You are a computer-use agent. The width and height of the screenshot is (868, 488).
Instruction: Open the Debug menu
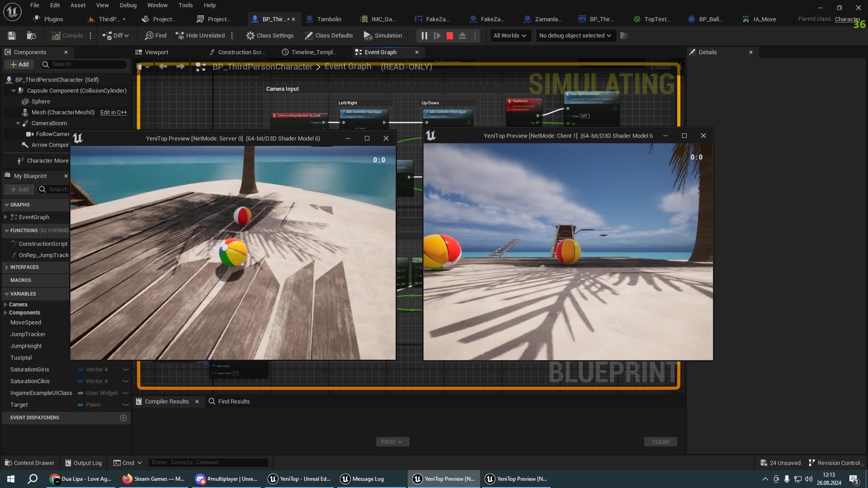pyautogui.click(x=128, y=5)
